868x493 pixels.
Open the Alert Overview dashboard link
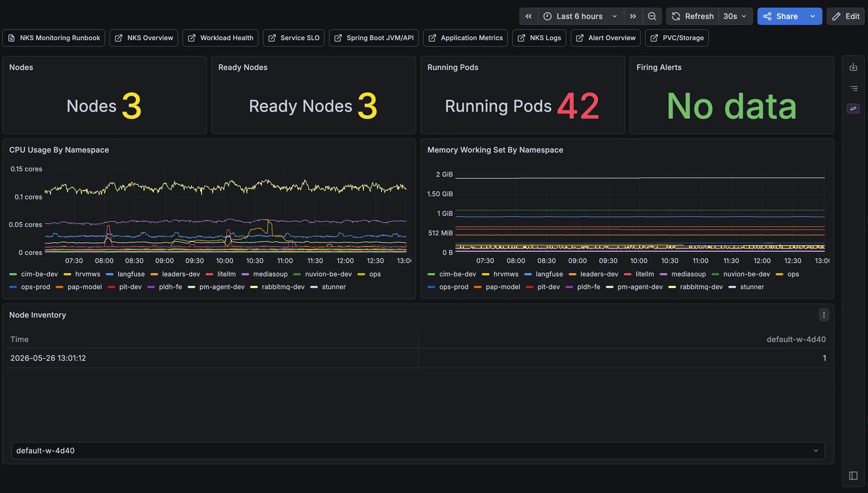[605, 38]
